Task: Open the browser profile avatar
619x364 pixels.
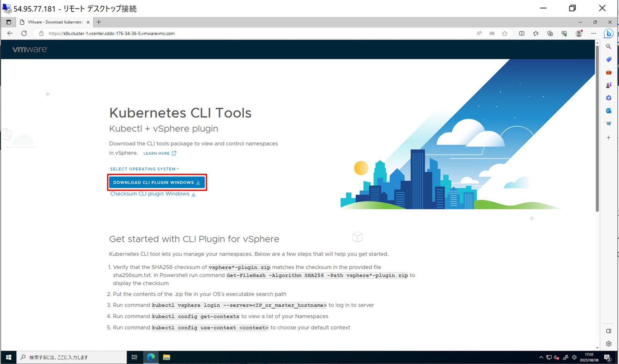Action: pos(579,33)
